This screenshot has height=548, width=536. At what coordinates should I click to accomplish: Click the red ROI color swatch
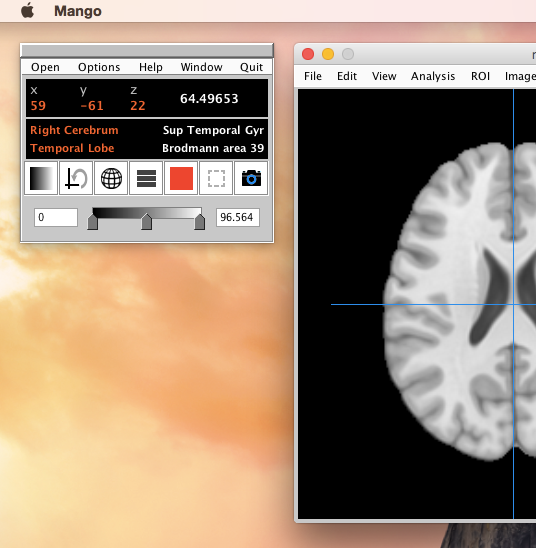coord(181,178)
